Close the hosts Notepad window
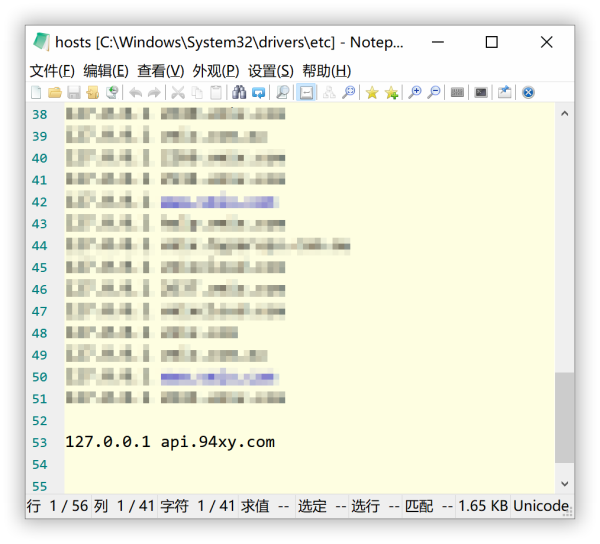600x544 pixels. tap(546, 42)
